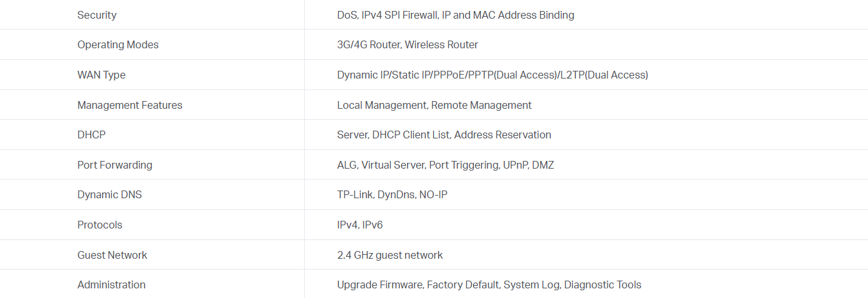Click the WAN Type label
868x298 pixels.
(x=102, y=75)
